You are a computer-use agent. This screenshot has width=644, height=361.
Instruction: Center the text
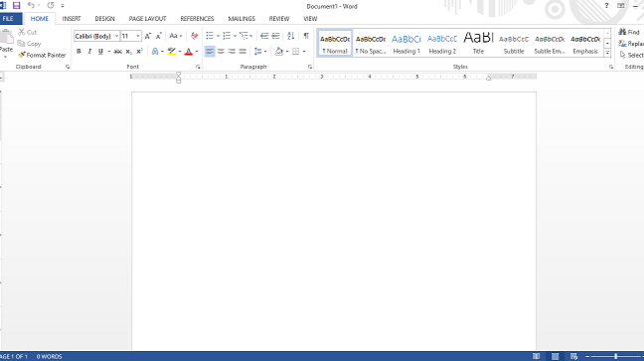[221, 52]
